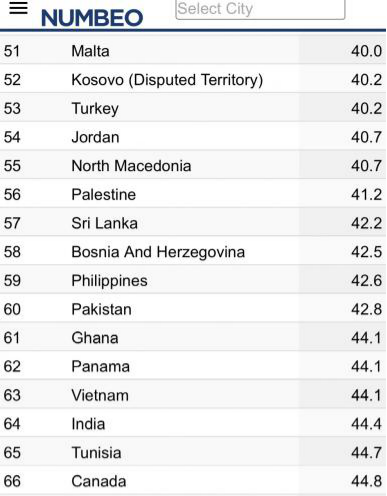Select Ghana in the list

point(95,338)
